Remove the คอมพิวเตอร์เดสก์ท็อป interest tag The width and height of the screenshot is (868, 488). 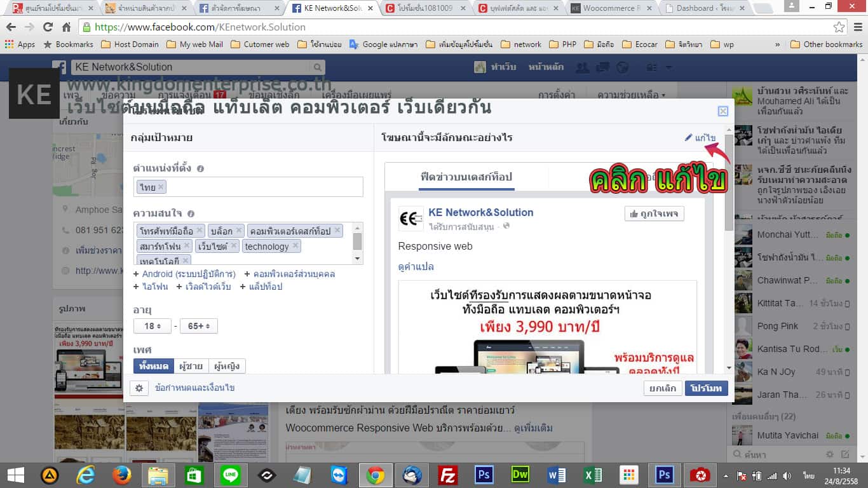coord(337,230)
